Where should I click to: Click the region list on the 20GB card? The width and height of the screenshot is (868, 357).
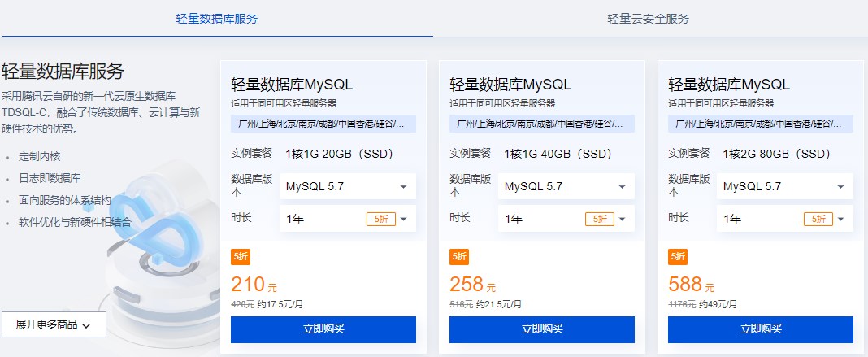pos(323,124)
